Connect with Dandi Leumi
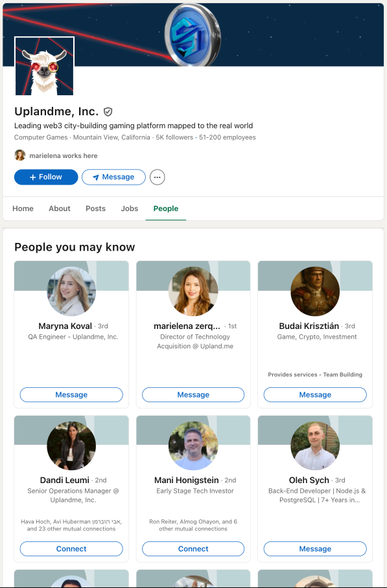This screenshot has width=387, height=588. pyautogui.click(x=71, y=548)
